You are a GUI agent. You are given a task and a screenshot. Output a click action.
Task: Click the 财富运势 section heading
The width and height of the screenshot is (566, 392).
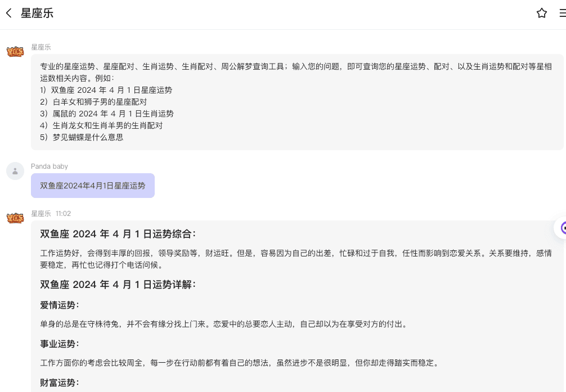(x=59, y=382)
